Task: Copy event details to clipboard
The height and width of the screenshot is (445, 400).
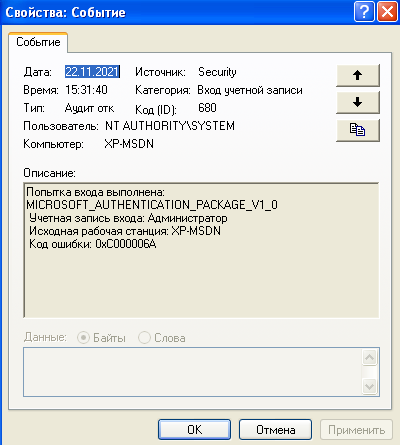Action: pos(358,130)
